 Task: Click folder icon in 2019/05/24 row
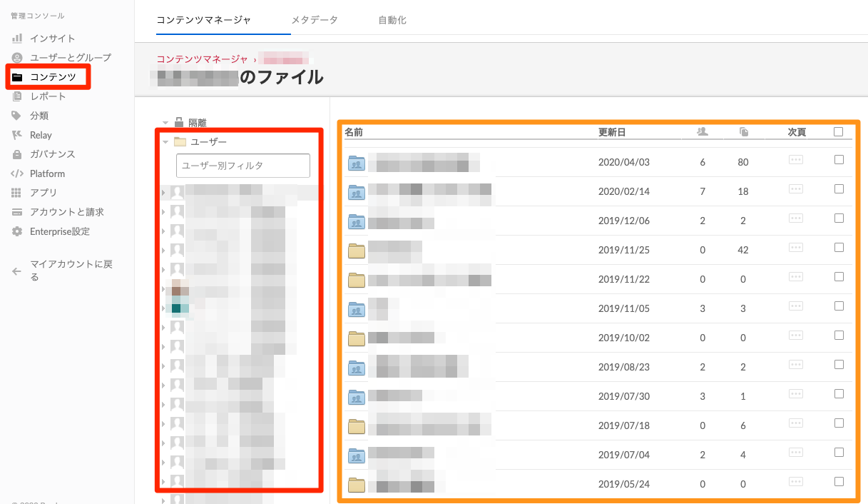click(x=357, y=485)
